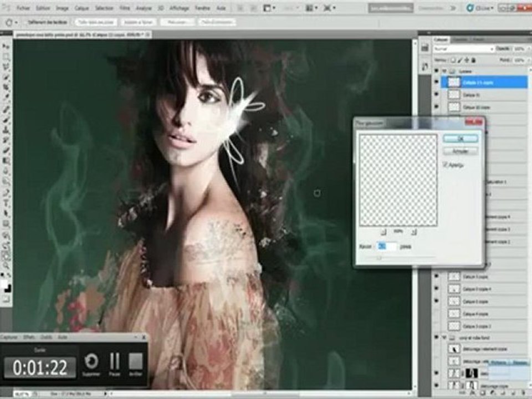Select the Clone Stamp tool
532x399 pixels.
[7, 130]
